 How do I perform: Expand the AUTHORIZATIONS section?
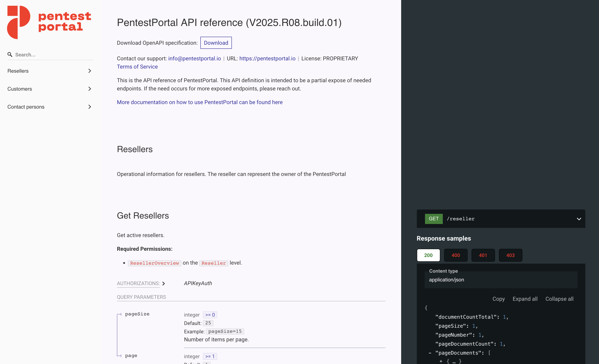(141, 283)
